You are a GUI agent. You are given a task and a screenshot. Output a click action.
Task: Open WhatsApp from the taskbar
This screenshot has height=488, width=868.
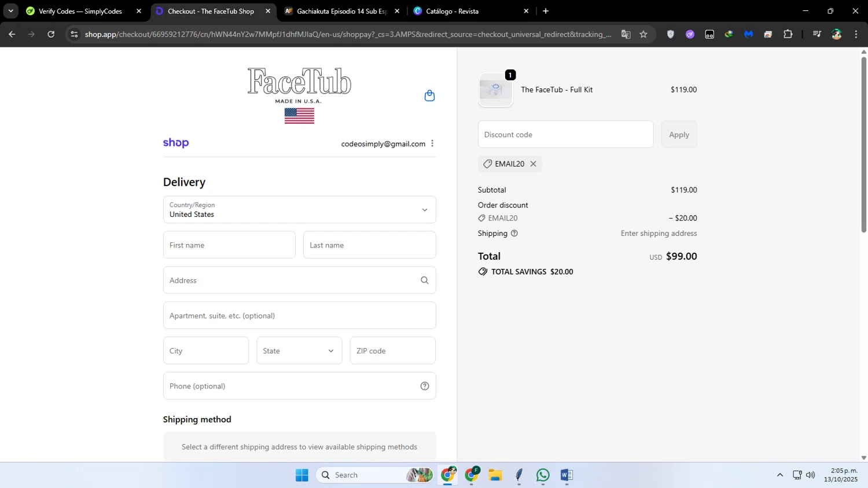(x=543, y=475)
